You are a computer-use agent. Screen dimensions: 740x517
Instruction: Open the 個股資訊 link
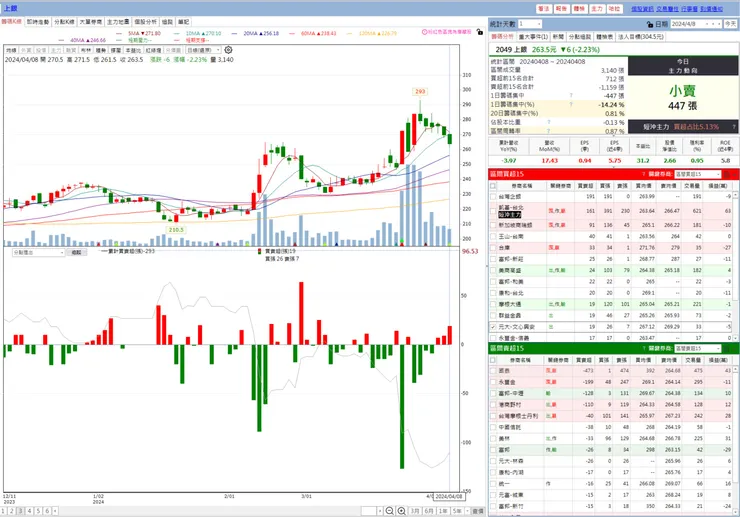[642, 9]
